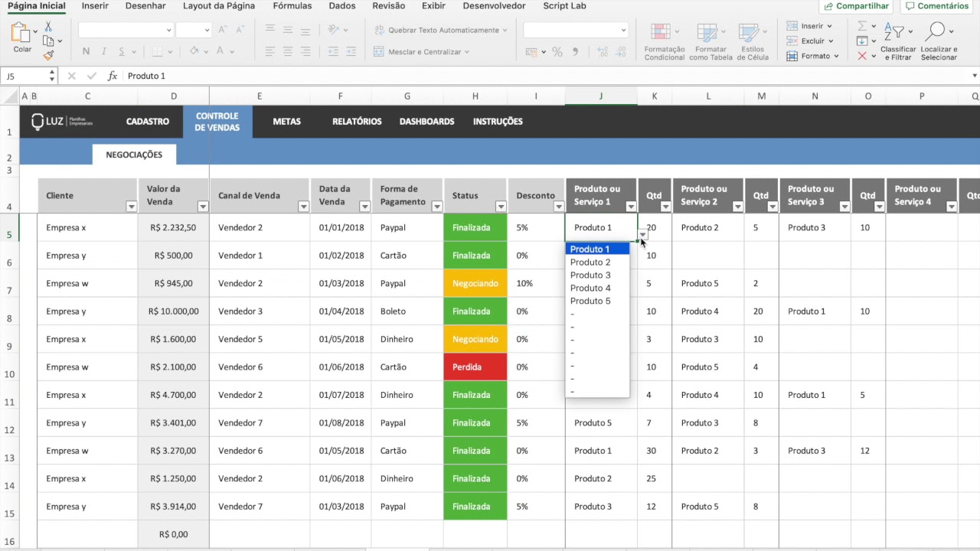This screenshot has height=551, width=980.
Task: Open the Formato menu button
Action: click(812, 56)
